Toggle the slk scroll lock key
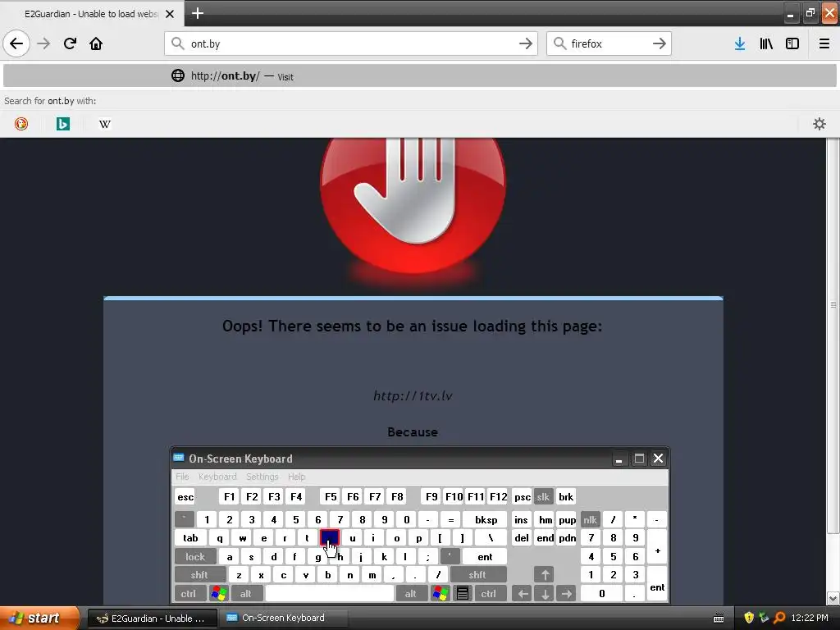Screen dimensions: 840x630 point(543,496)
